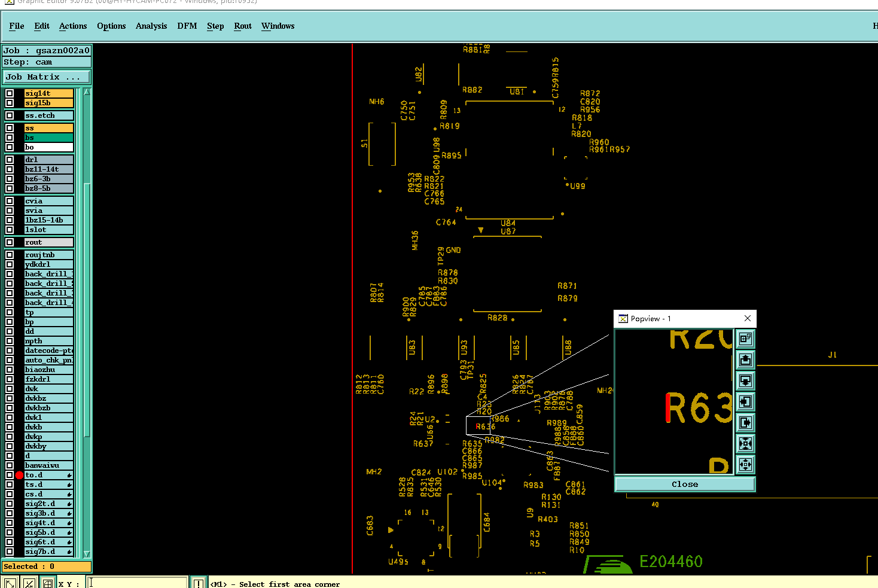Click the X Y coordinate input field
Screen dimensions: 878x588
tap(138, 583)
